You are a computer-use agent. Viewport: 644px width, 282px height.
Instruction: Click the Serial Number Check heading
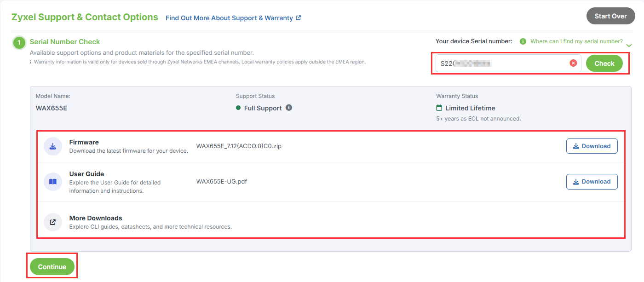[x=65, y=42]
